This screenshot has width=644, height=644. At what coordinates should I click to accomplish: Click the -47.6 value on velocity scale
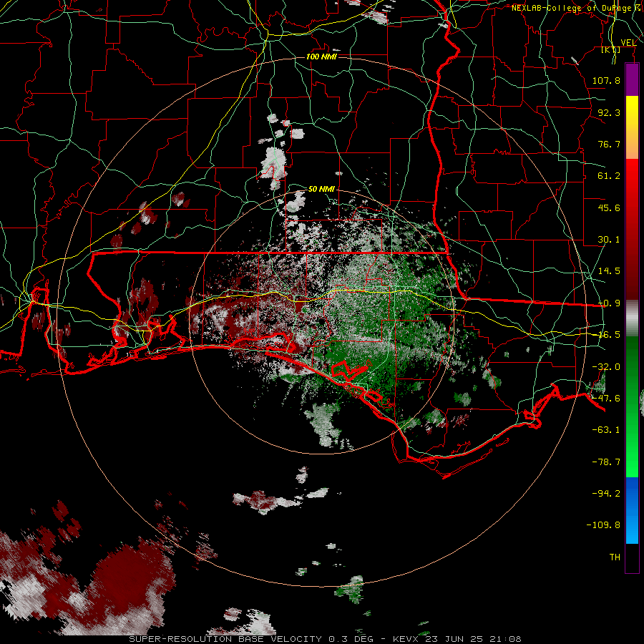pos(606,399)
